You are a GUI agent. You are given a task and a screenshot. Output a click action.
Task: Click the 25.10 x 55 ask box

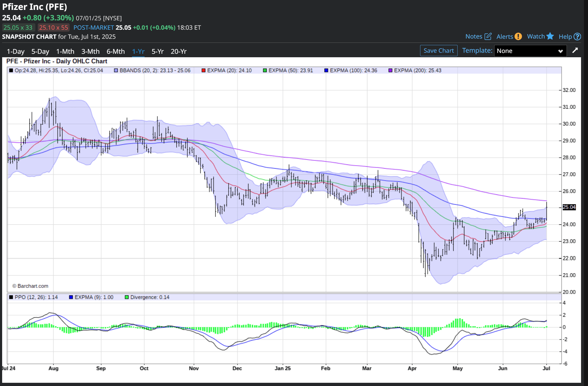54,28
